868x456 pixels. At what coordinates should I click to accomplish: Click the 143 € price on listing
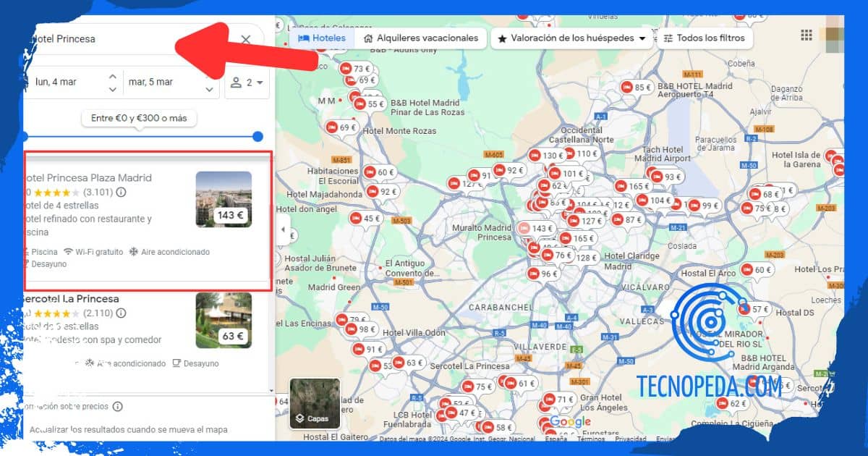click(231, 215)
